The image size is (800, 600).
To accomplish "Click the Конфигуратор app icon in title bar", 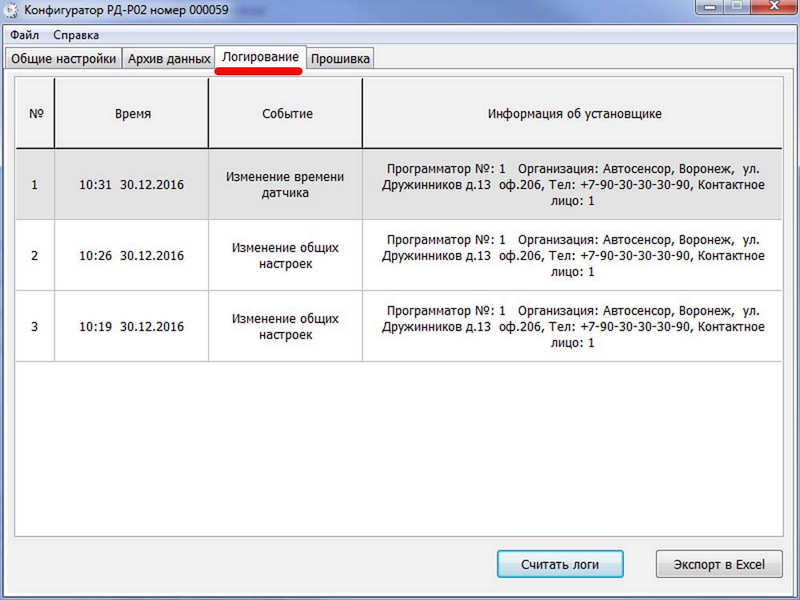I will point(11,10).
